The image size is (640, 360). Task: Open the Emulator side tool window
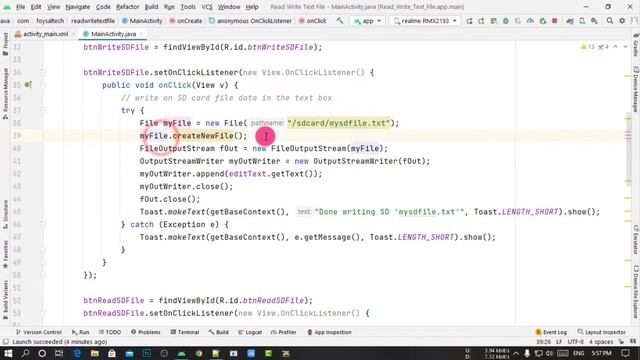point(636,240)
